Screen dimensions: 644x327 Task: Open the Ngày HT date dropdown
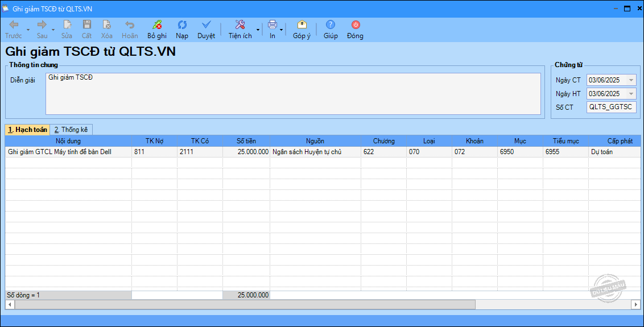pos(631,94)
